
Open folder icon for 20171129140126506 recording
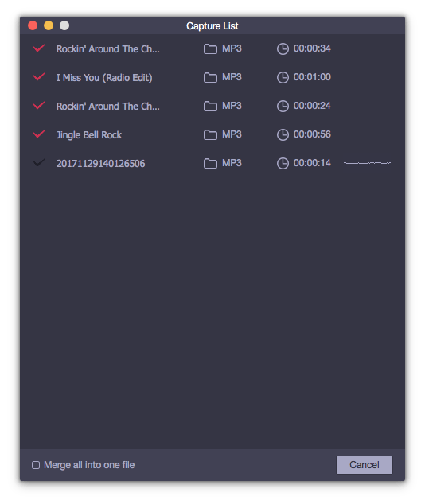pos(210,163)
